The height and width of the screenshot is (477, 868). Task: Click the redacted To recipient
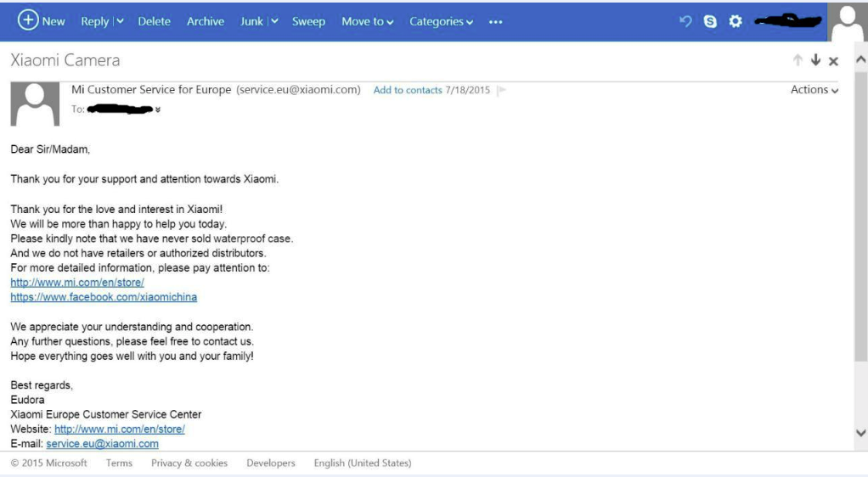click(120, 109)
